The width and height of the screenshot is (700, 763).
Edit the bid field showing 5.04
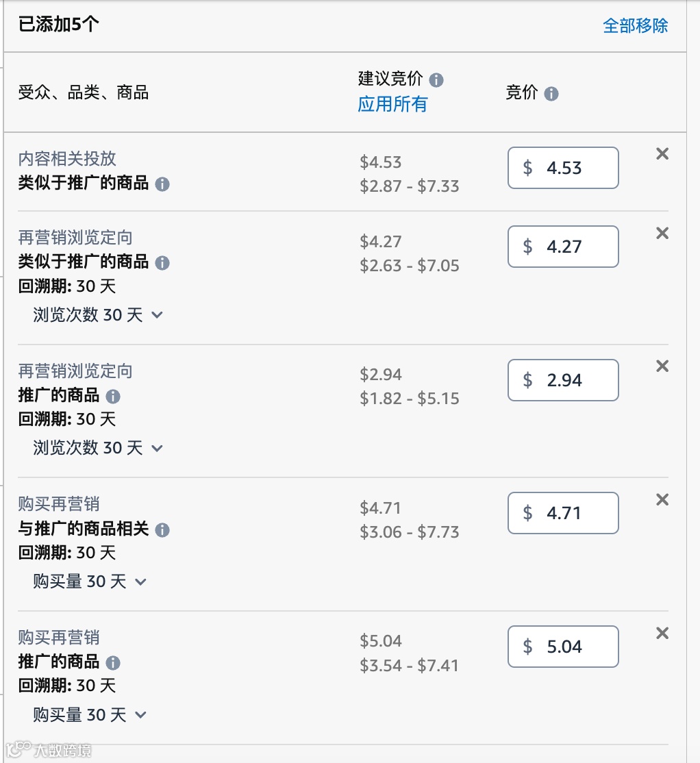click(564, 647)
